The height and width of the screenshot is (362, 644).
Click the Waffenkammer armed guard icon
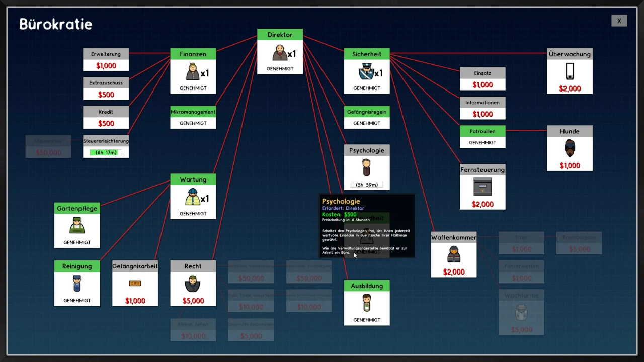tap(454, 254)
